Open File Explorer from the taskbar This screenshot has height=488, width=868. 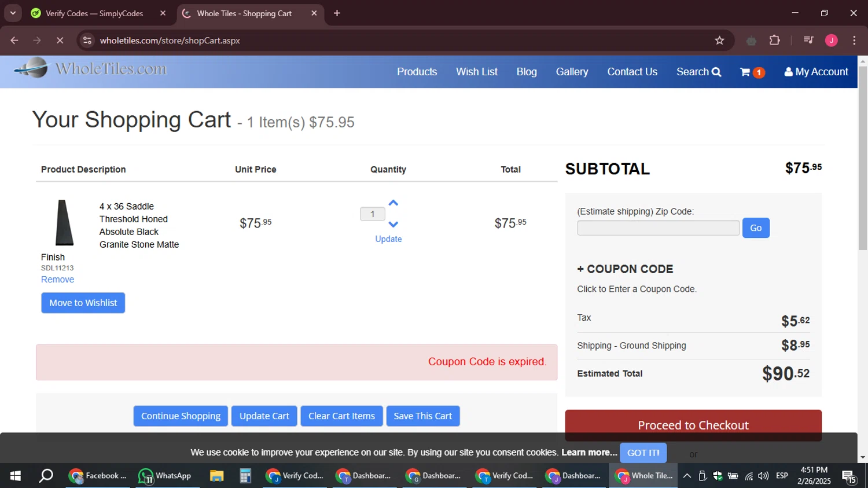(x=216, y=476)
